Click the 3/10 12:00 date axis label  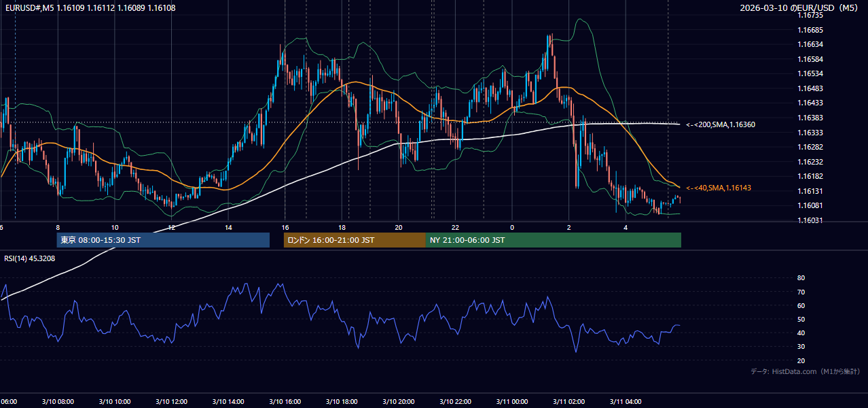point(171,402)
